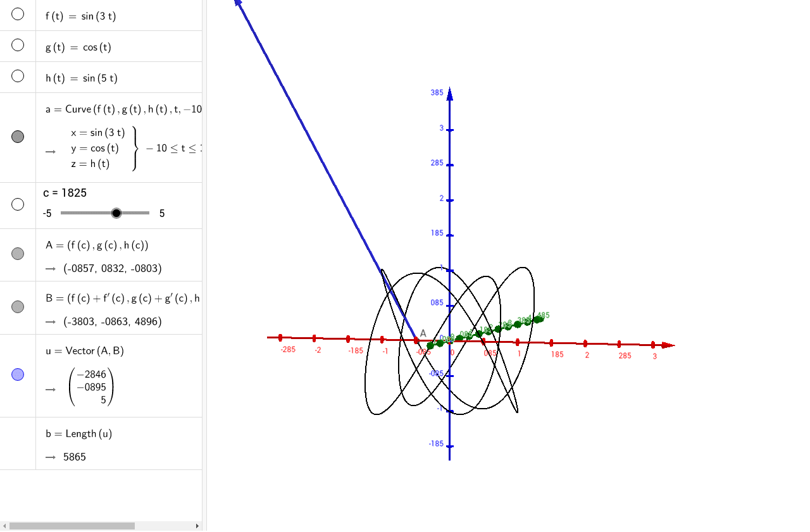This screenshot has width=810, height=532.
Task: Click the left arrow of the algebra scrollbar
Action: 4,526
